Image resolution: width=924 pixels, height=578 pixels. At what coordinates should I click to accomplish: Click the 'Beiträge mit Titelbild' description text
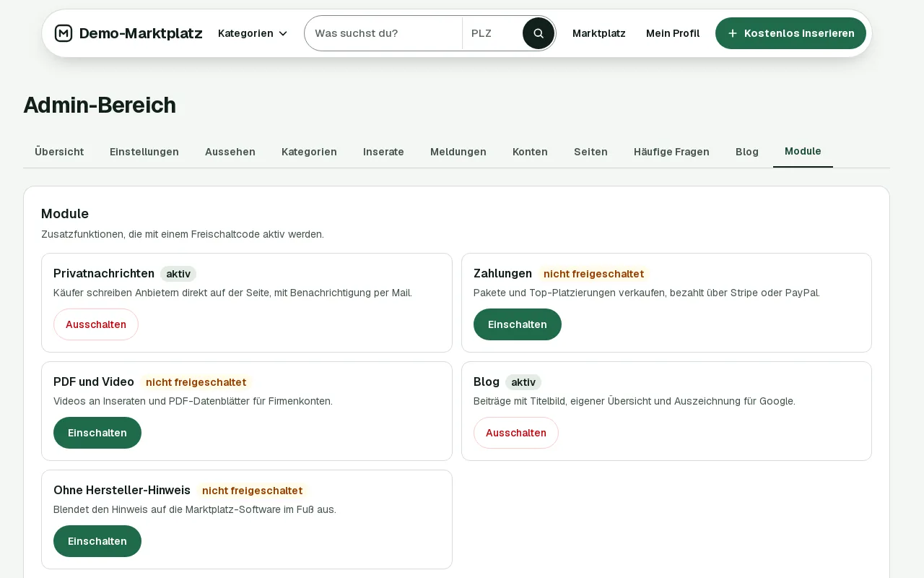pos(635,401)
